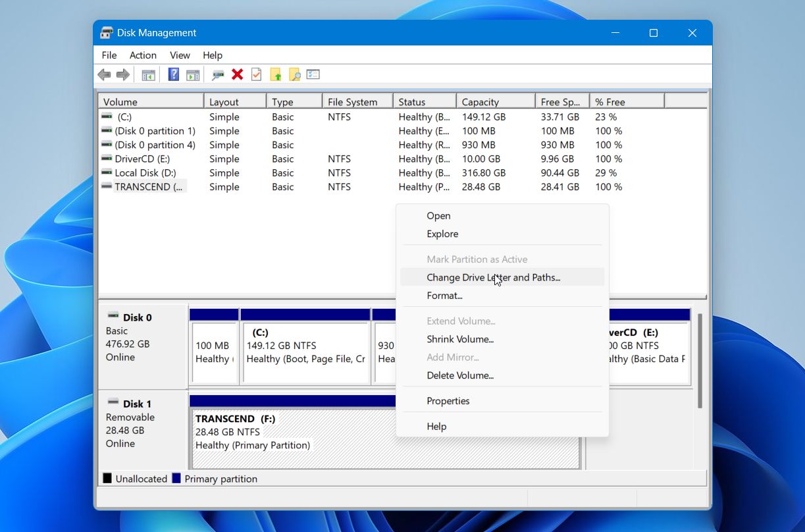Image resolution: width=805 pixels, height=532 pixels.
Task: Click the Disk 1 disk icon
Action: tap(113, 402)
